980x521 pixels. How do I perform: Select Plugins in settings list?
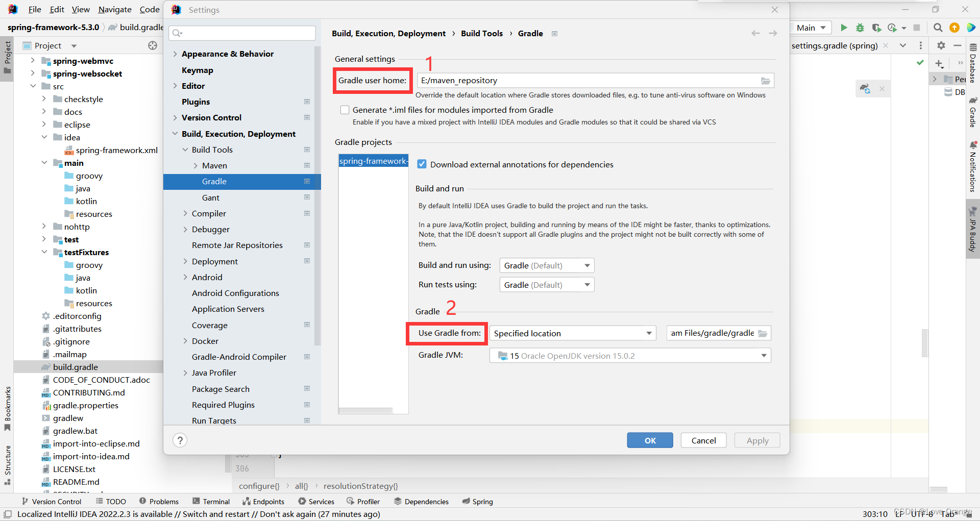pyautogui.click(x=195, y=102)
